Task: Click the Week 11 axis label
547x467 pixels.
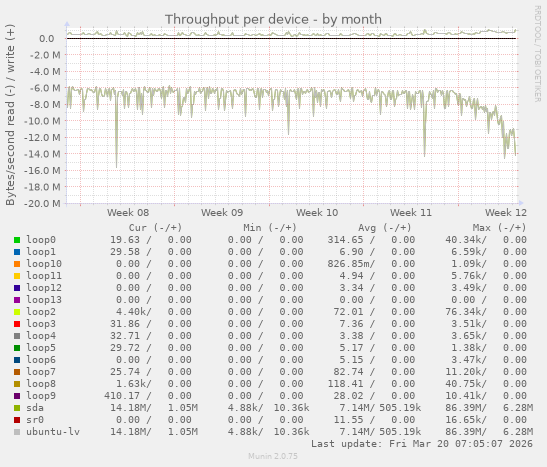Action: tap(411, 213)
